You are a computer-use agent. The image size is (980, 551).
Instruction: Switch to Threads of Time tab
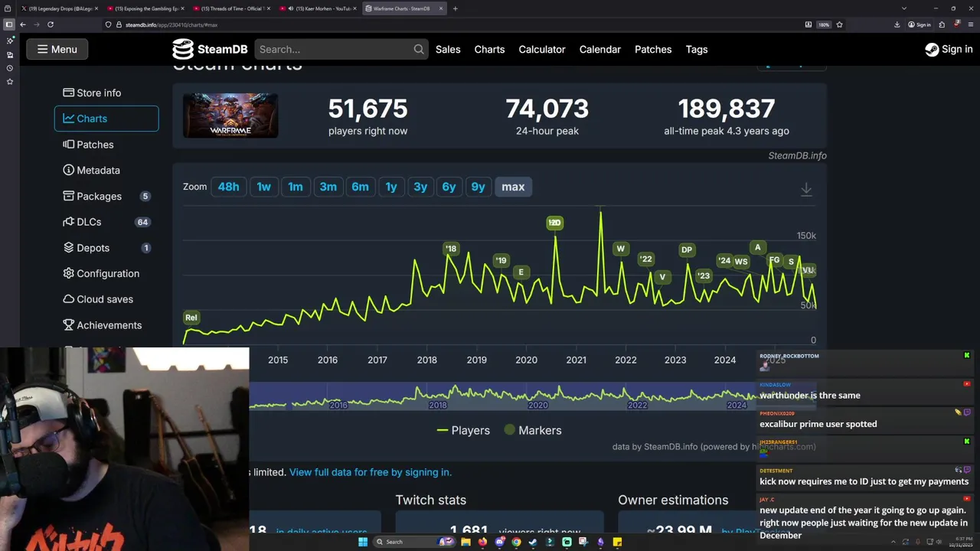[232, 8]
